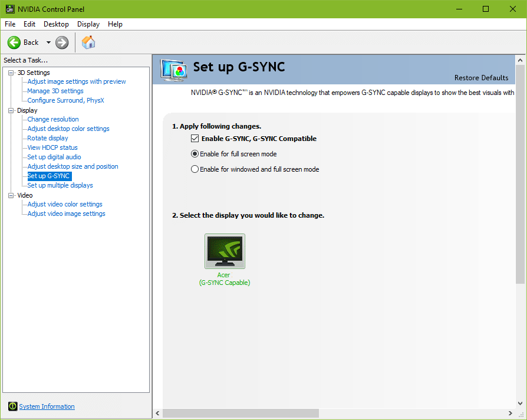Click the grey Forward arrow icon
Viewport: 527px width, 420px height.
click(x=62, y=42)
